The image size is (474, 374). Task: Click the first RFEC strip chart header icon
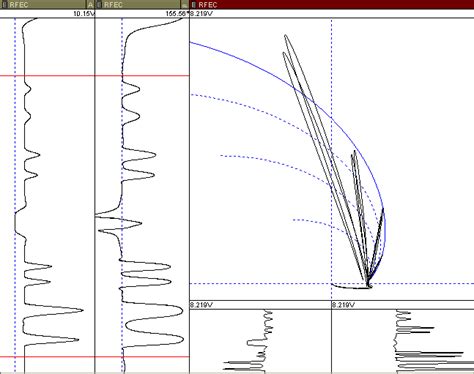click(5, 4)
